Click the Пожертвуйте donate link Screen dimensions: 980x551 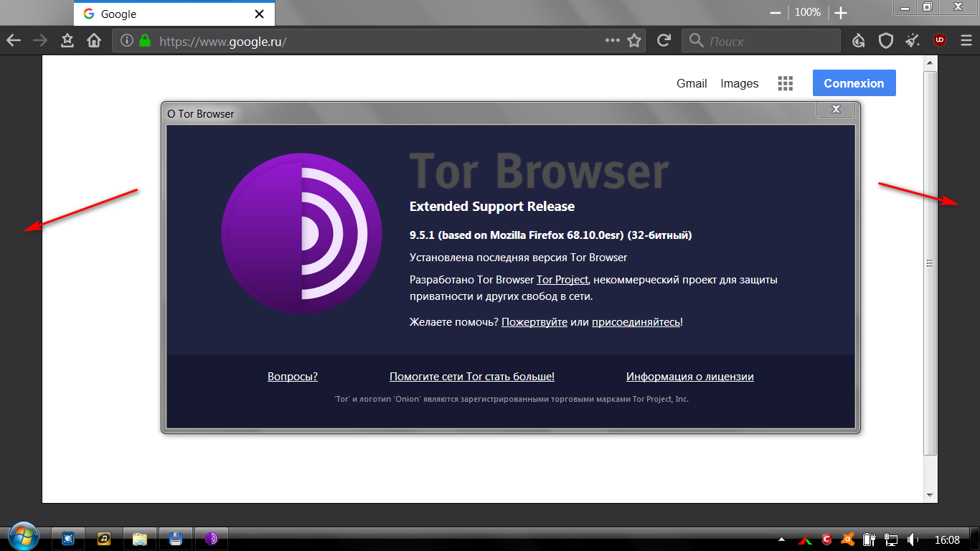[x=534, y=322]
